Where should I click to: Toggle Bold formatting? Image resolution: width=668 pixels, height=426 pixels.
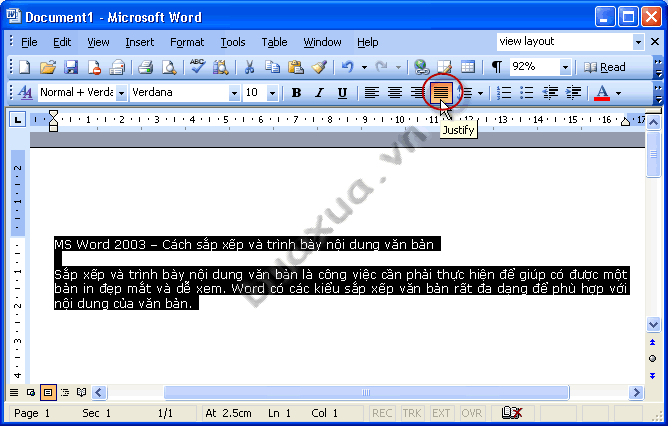click(x=296, y=92)
